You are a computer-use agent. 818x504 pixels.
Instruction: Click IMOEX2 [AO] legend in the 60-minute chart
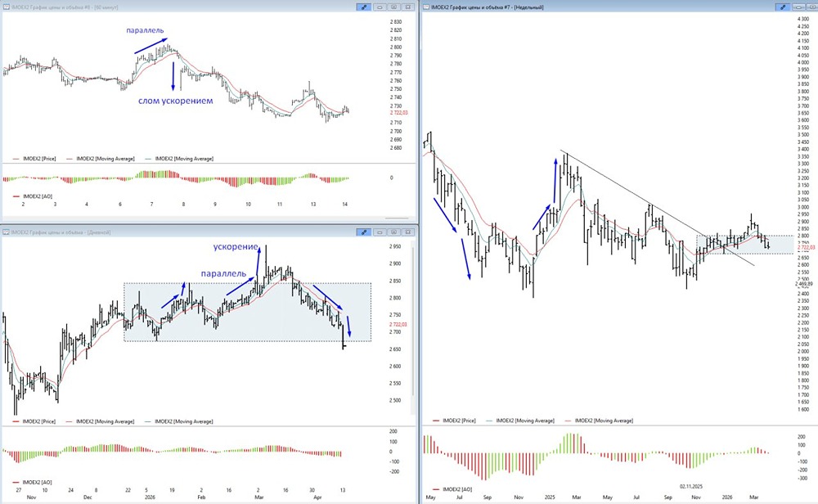[33, 196]
